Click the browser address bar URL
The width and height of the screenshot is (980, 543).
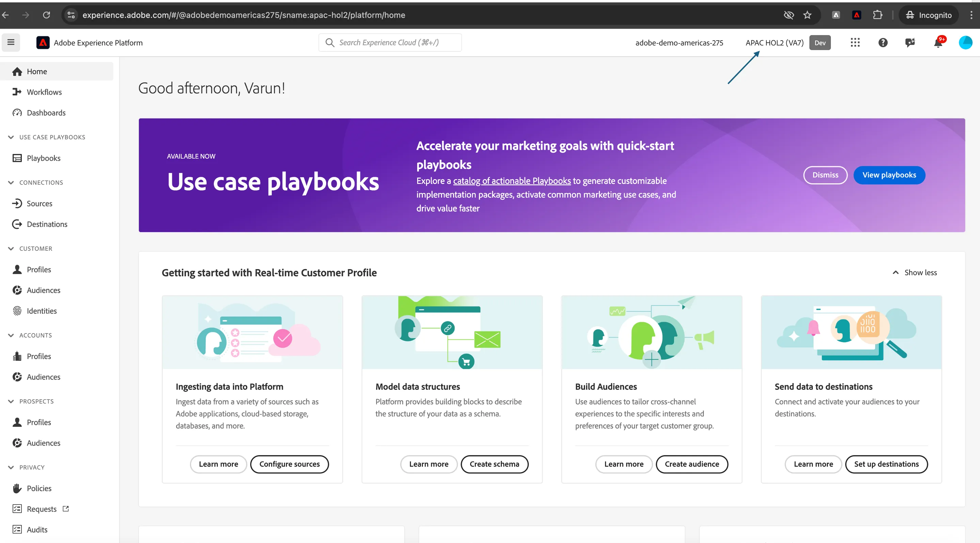[x=243, y=15]
